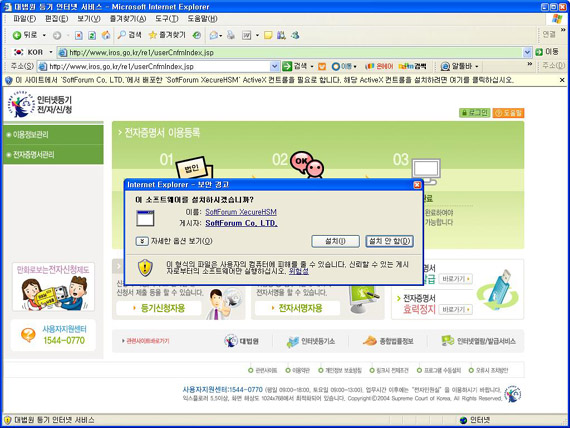Open the Back button history dropdown arrow
The height and width of the screenshot is (428, 570).
pos(44,35)
